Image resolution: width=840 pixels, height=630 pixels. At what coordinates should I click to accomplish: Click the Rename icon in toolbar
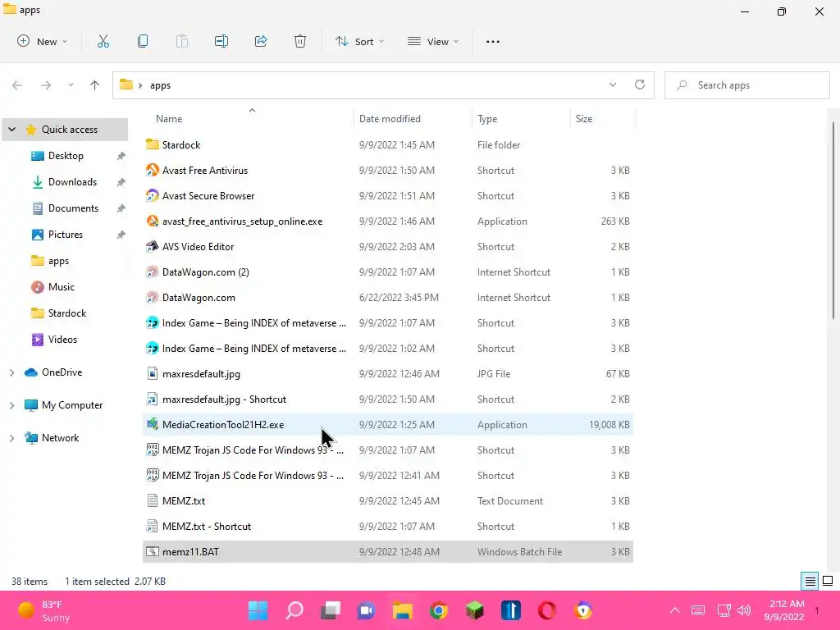(x=221, y=41)
